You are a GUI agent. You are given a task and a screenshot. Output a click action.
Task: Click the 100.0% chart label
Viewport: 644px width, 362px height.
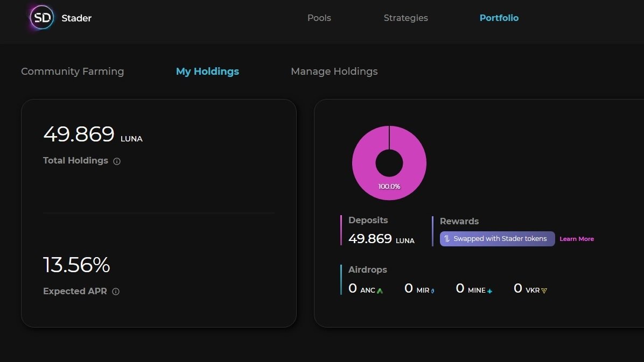pos(389,186)
